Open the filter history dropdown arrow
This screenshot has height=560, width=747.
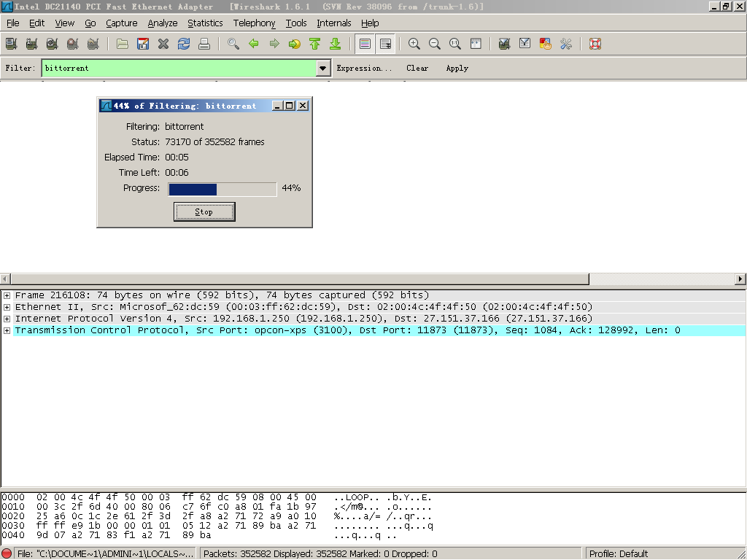[x=323, y=68]
